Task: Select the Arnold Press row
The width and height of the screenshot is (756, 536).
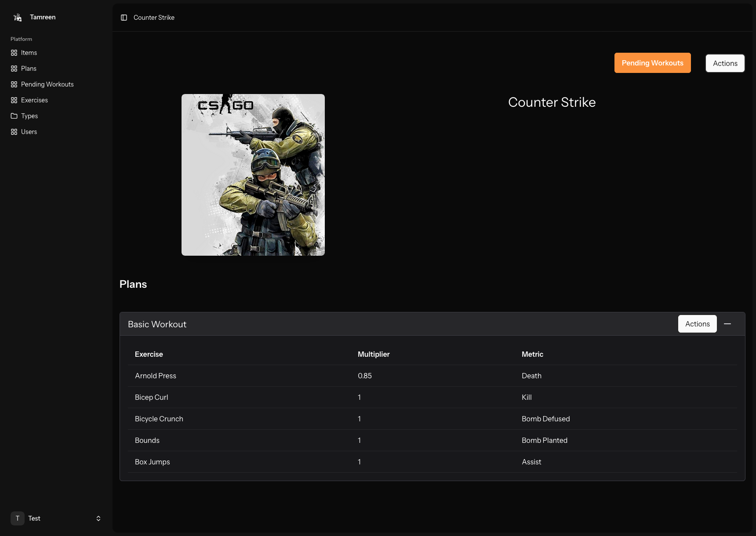Action: [433, 376]
